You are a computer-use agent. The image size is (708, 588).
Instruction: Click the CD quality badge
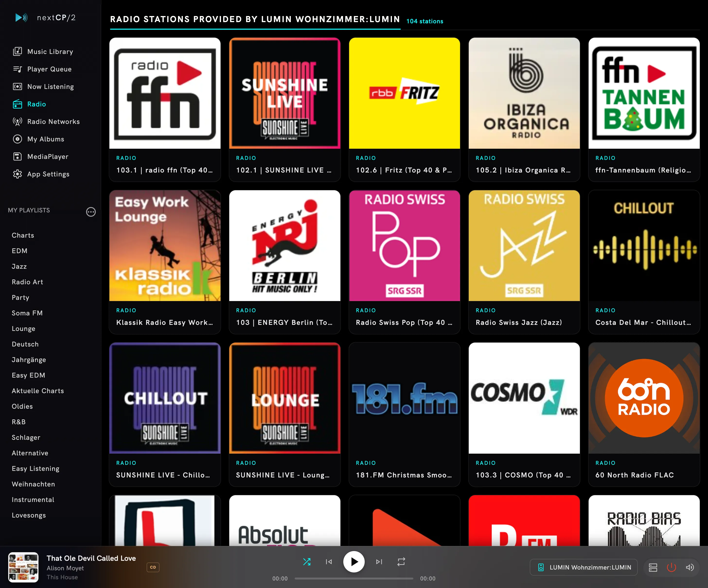pos(153,567)
